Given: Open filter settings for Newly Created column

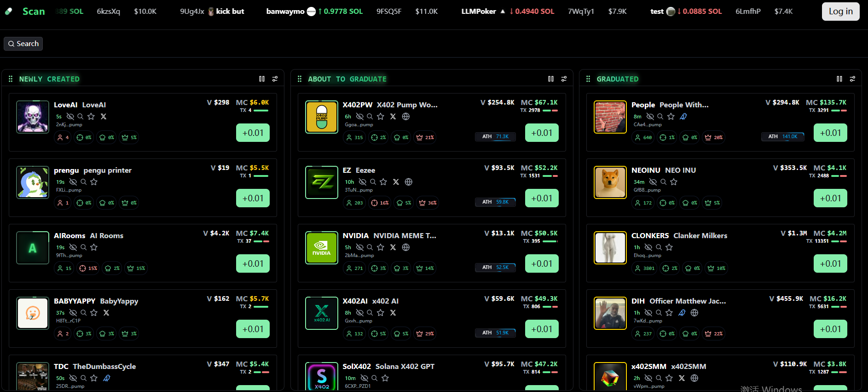Looking at the screenshot, I should [275, 79].
